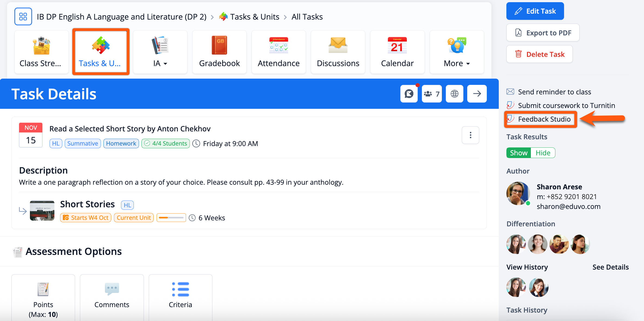Click the Edit Task button
This screenshot has width=644, height=321.
pyautogui.click(x=535, y=11)
